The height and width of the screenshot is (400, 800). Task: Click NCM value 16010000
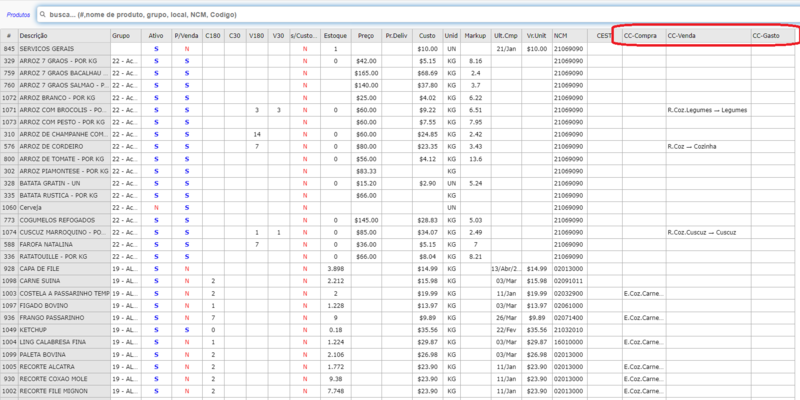pyautogui.click(x=570, y=342)
